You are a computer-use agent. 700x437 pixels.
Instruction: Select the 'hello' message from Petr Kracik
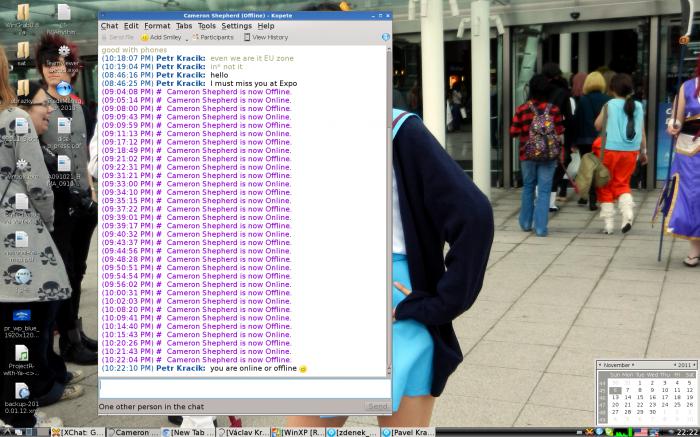click(x=219, y=75)
